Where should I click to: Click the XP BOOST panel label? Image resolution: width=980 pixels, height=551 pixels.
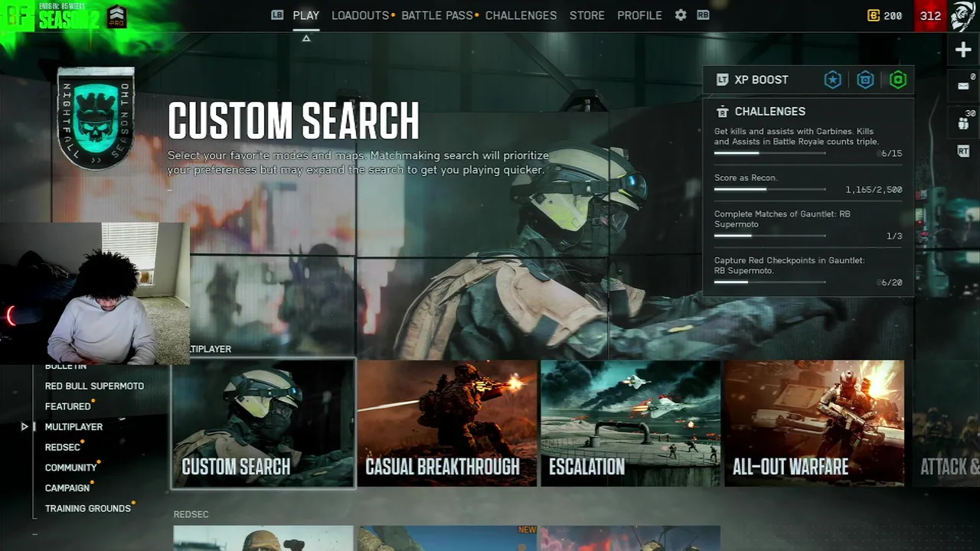coord(761,80)
